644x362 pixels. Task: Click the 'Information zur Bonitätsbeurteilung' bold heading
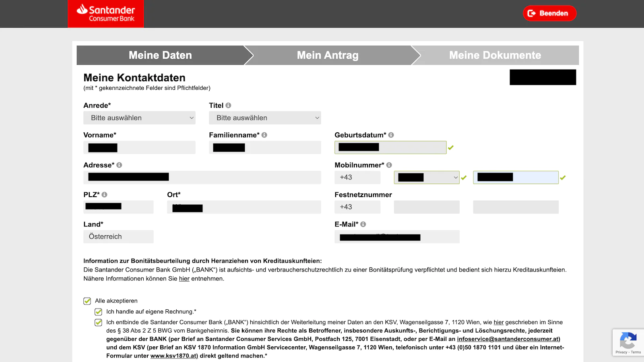click(202, 261)
